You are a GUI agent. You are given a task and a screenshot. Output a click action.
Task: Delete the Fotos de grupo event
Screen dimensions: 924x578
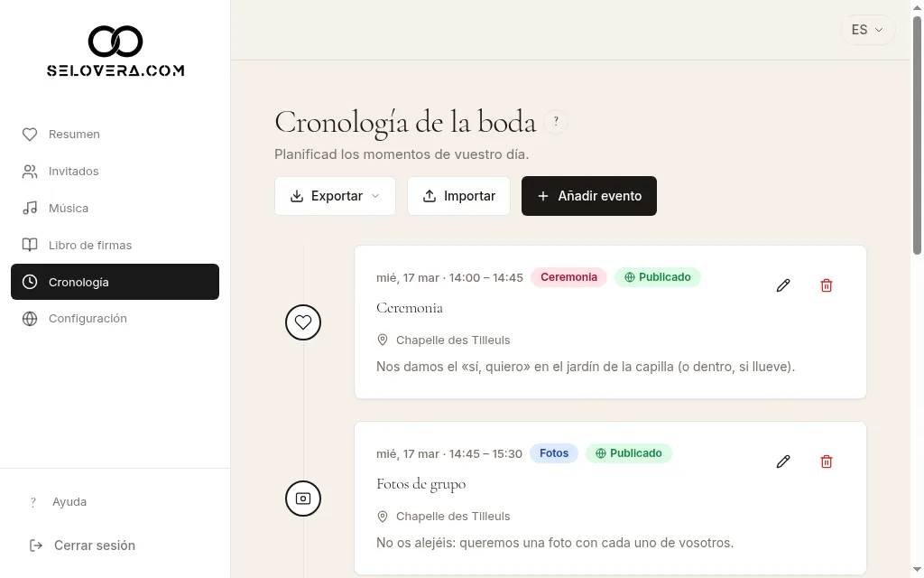coord(827,461)
